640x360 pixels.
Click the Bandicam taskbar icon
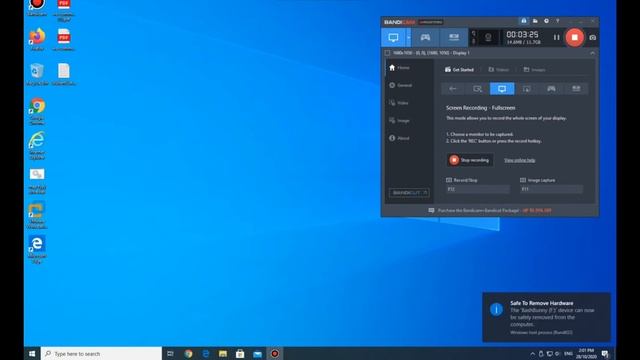tap(275, 353)
